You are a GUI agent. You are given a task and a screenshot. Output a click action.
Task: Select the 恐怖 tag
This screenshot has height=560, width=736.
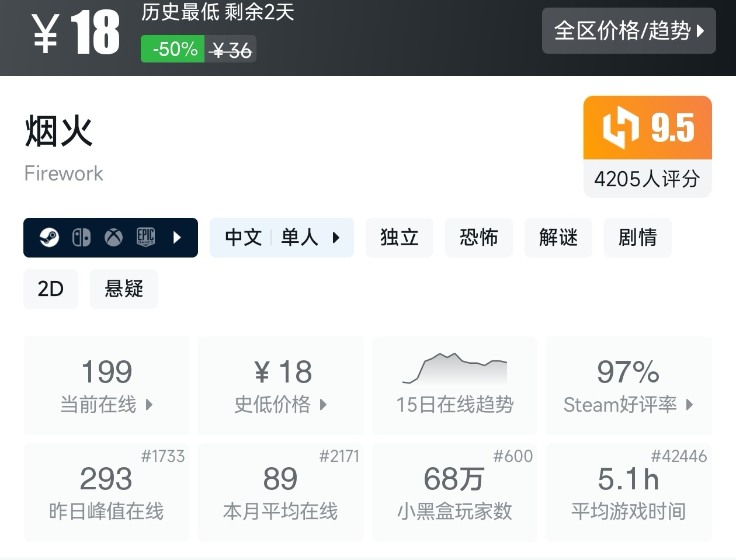479,238
